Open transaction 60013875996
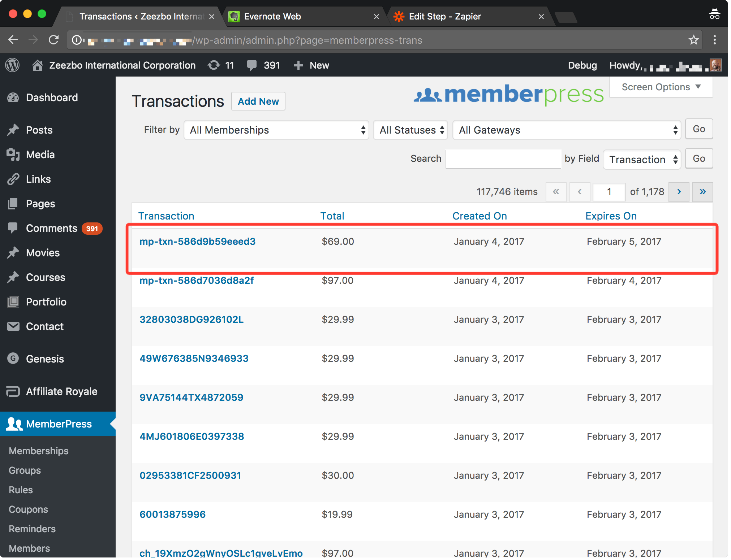This screenshot has height=560, width=731. [173, 514]
